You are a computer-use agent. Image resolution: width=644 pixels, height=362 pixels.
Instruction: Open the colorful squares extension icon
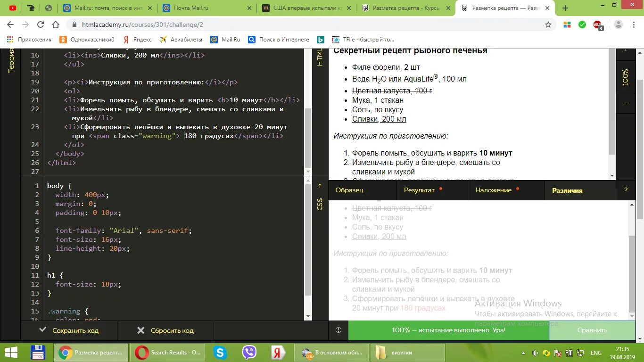pyautogui.click(x=567, y=25)
